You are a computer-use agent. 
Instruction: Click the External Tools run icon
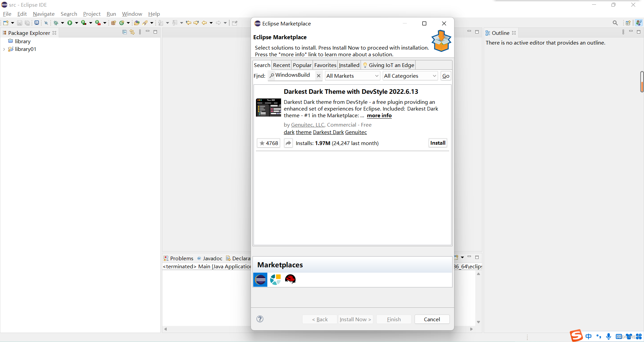click(x=98, y=23)
